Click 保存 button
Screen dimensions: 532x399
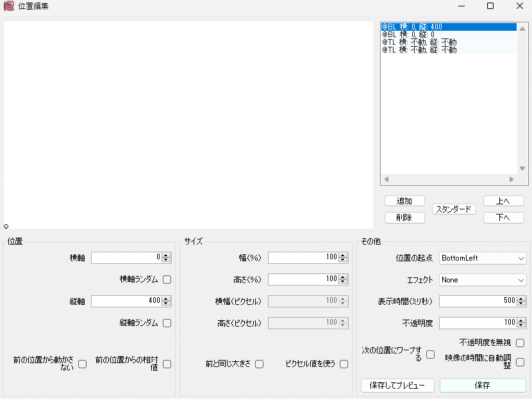[x=483, y=386]
